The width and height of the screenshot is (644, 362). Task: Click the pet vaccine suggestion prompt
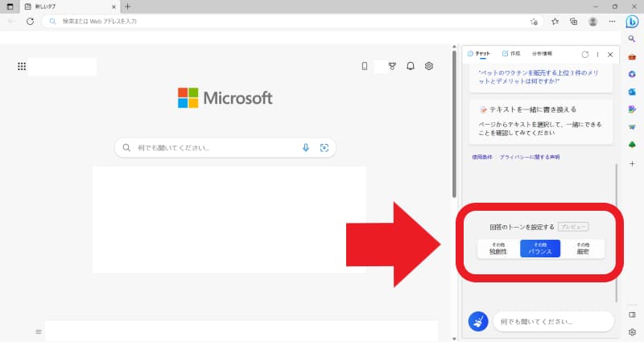click(539, 76)
